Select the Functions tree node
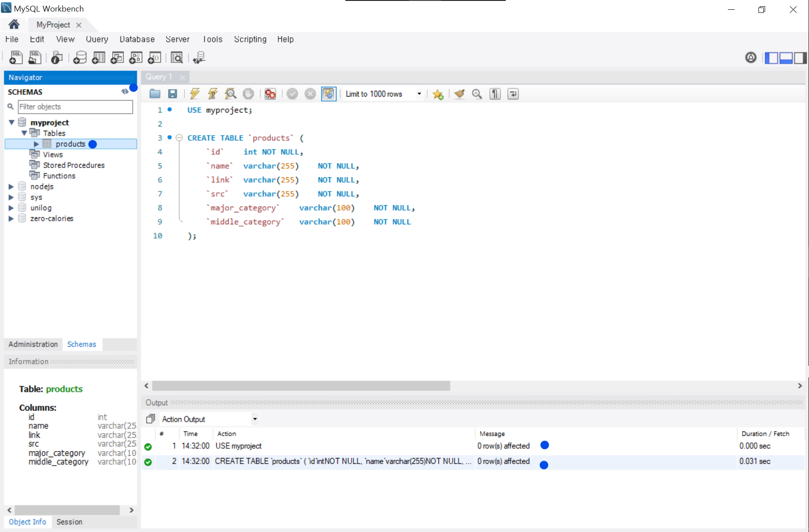This screenshot has height=532, width=809. [59, 176]
